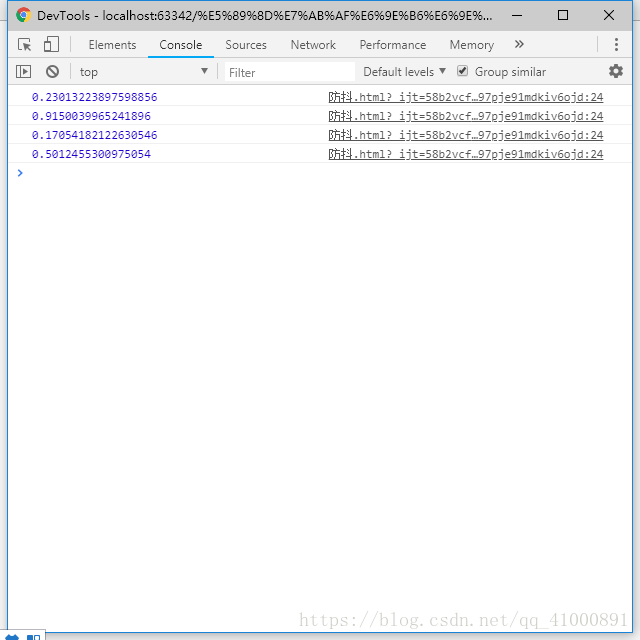The width and height of the screenshot is (640, 640).
Task: Open source link for 0.17054182122630546 log
Action: point(466,135)
